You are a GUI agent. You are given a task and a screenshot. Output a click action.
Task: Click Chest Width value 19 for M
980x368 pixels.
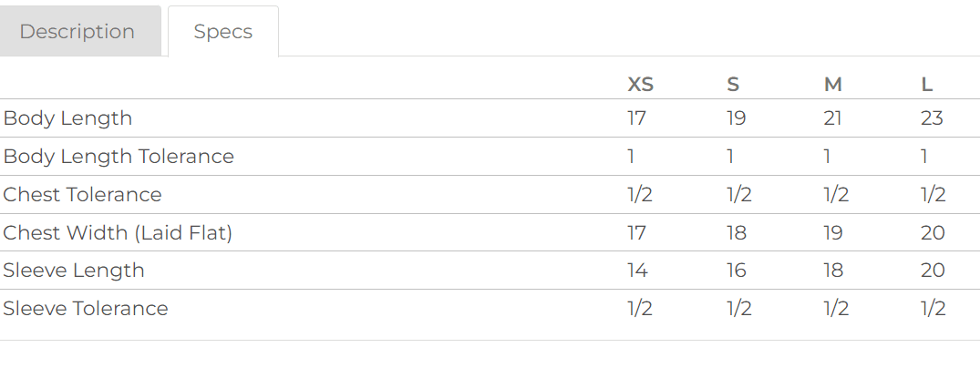[x=834, y=233]
